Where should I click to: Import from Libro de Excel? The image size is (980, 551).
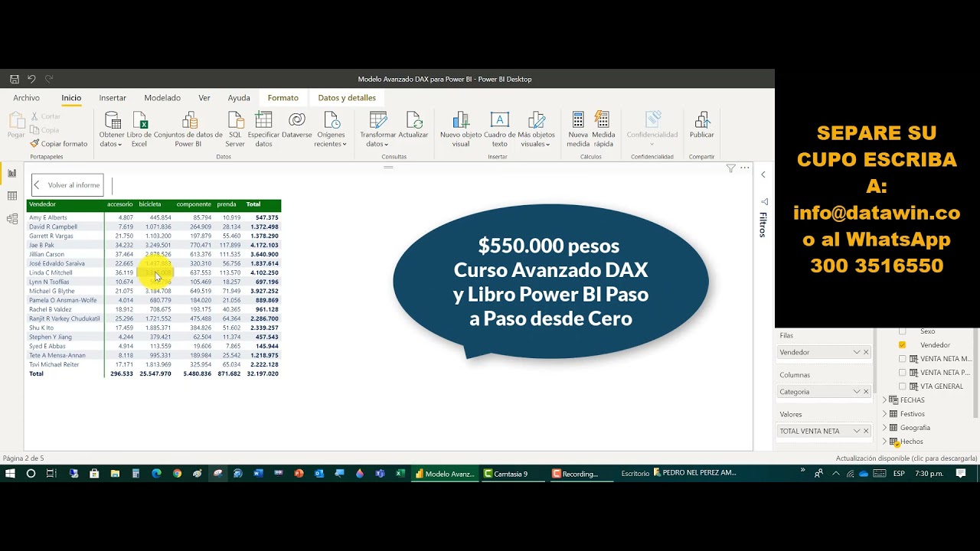pyautogui.click(x=139, y=129)
